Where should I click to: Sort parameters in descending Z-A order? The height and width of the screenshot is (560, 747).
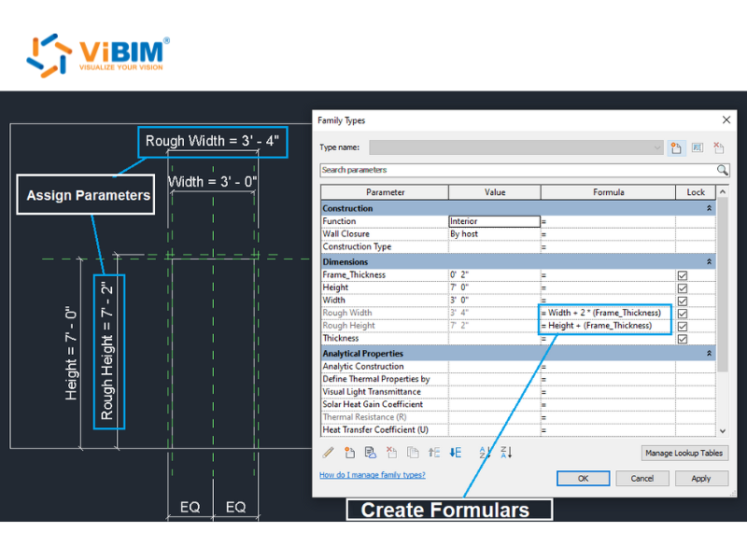click(x=506, y=453)
